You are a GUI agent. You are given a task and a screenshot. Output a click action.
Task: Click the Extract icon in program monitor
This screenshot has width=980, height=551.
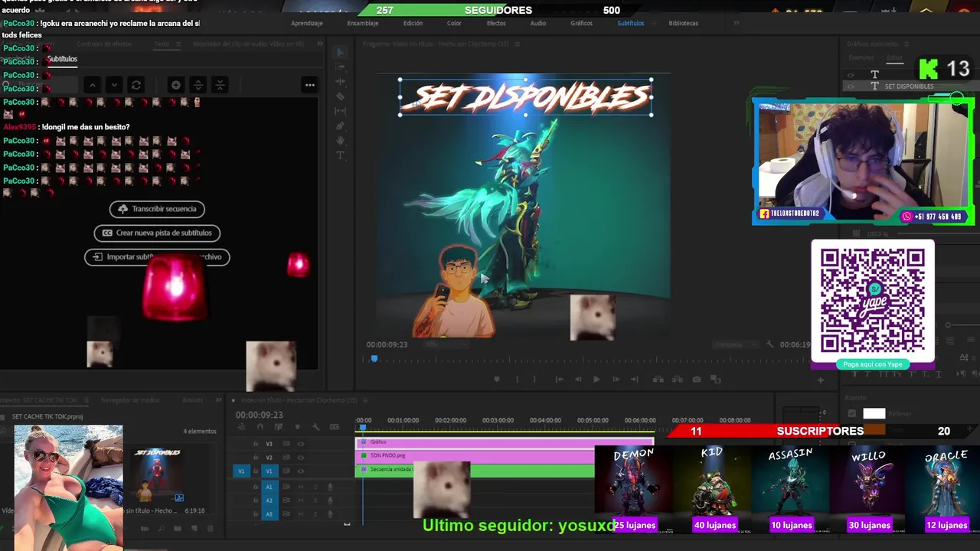676,379
